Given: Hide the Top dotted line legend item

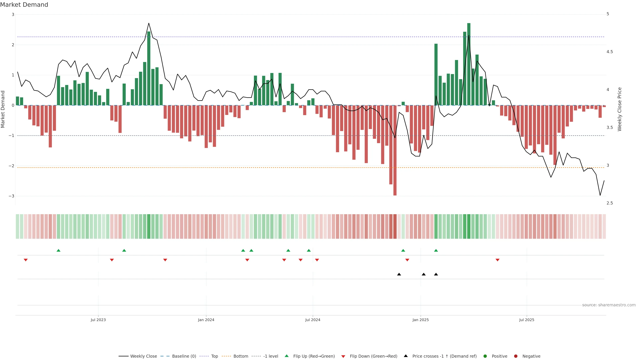Looking at the screenshot, I should pos(214,356).
